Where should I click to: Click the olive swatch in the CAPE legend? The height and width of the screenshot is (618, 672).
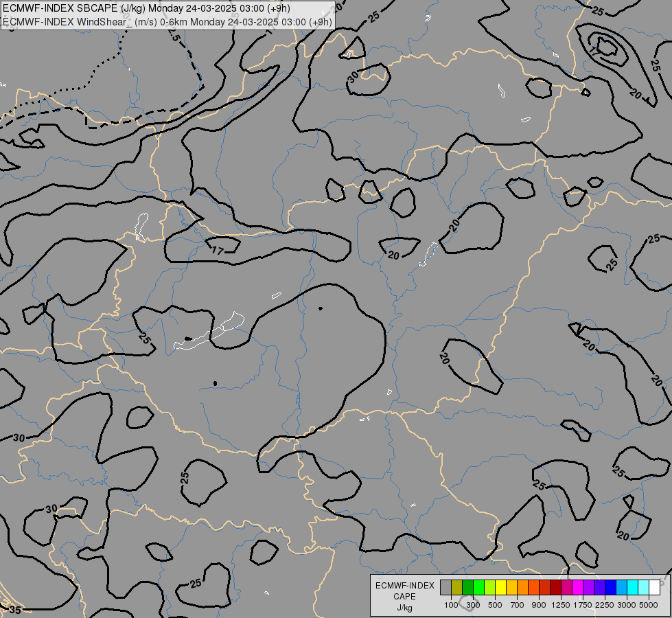pos(457,587)
